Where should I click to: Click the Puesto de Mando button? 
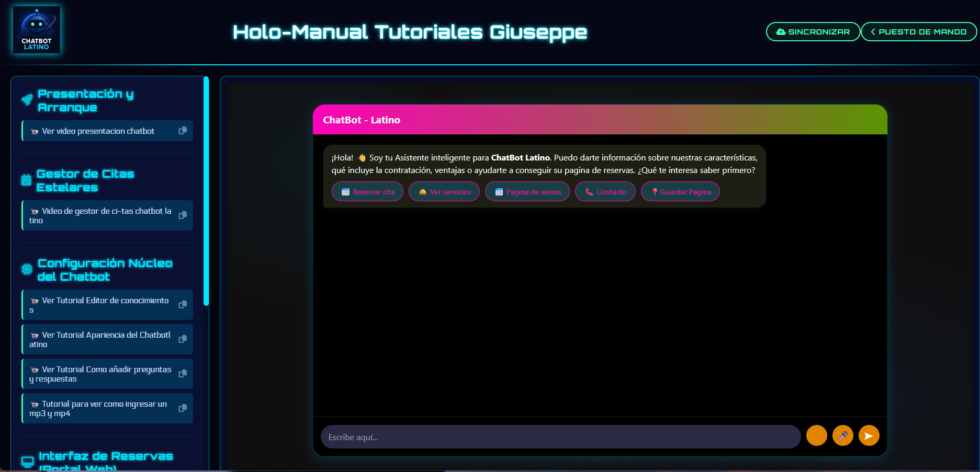click(x=919, y=31)
